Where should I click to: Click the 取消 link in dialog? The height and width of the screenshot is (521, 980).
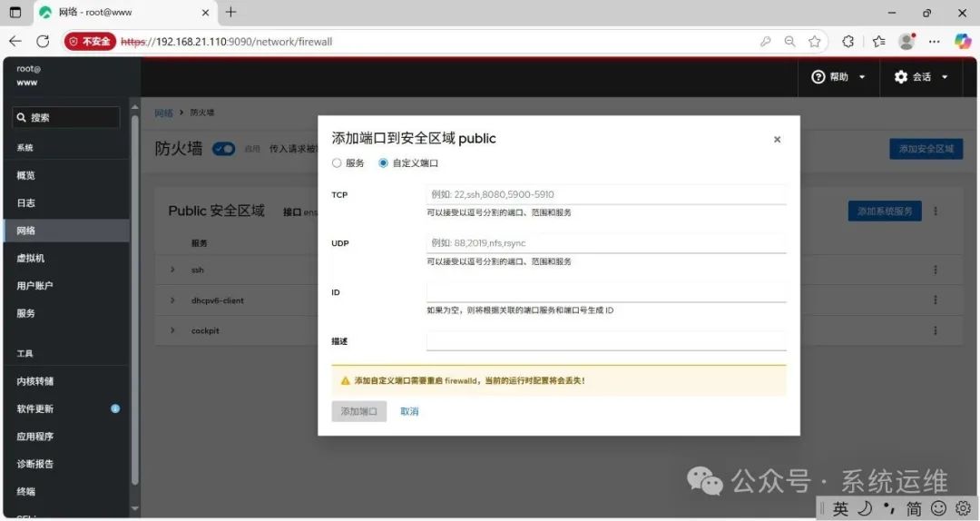409,411
